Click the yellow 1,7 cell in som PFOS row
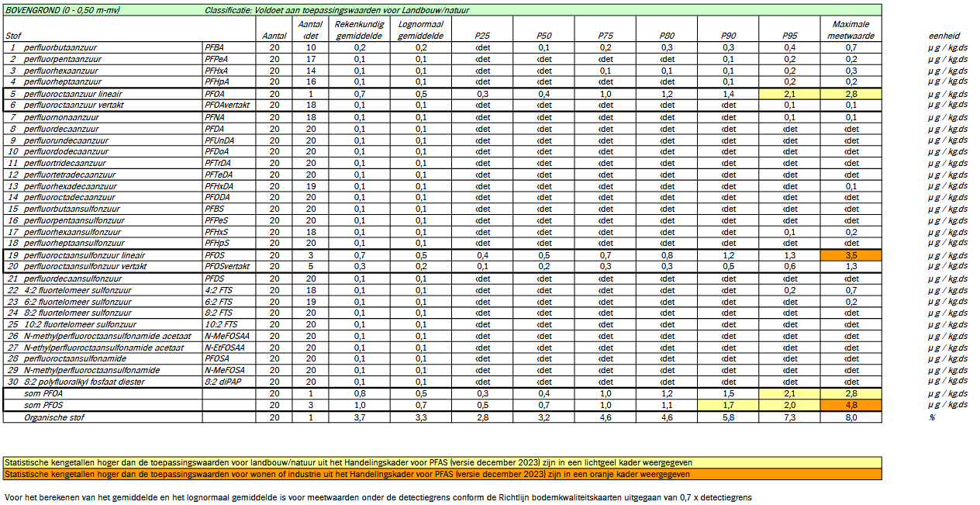This screenshot has height=505, width=980. click(x=728, y=405)
